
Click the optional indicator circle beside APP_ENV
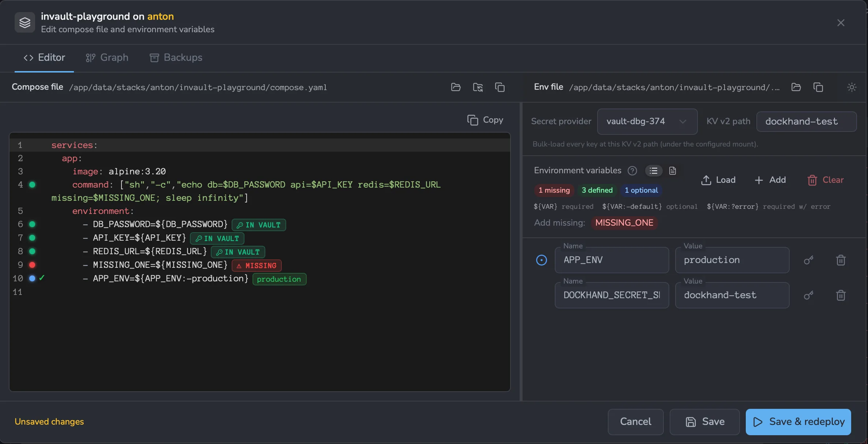pyautogui.click(x=541, y=260)
